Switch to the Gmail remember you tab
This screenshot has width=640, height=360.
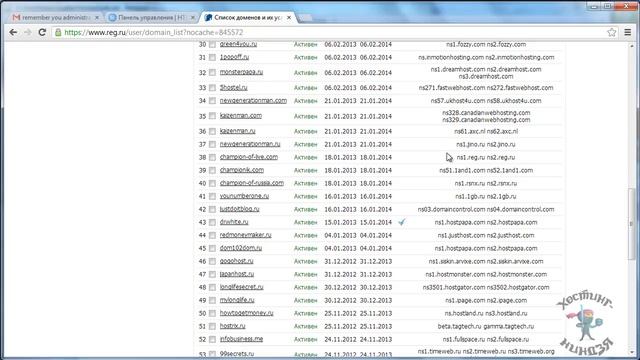56,18
